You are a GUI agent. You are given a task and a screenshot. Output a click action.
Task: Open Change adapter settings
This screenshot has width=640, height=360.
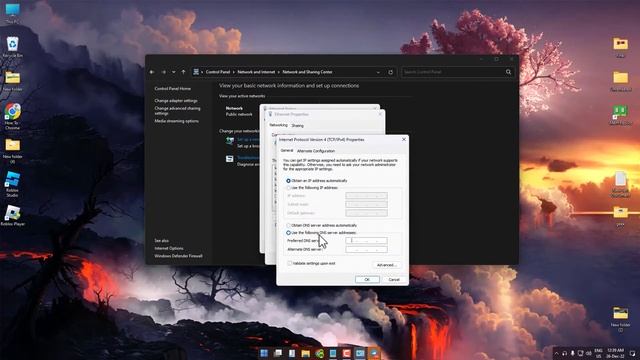176,101
